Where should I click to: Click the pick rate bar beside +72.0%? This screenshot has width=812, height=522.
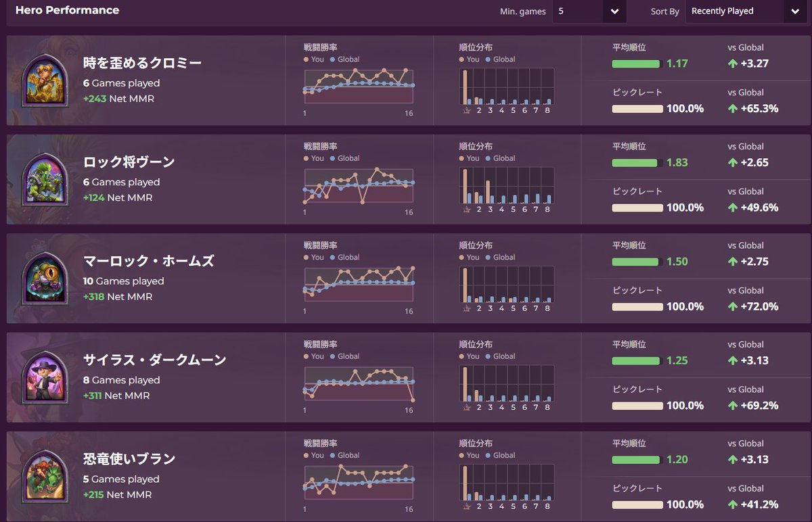click(637, 307)
